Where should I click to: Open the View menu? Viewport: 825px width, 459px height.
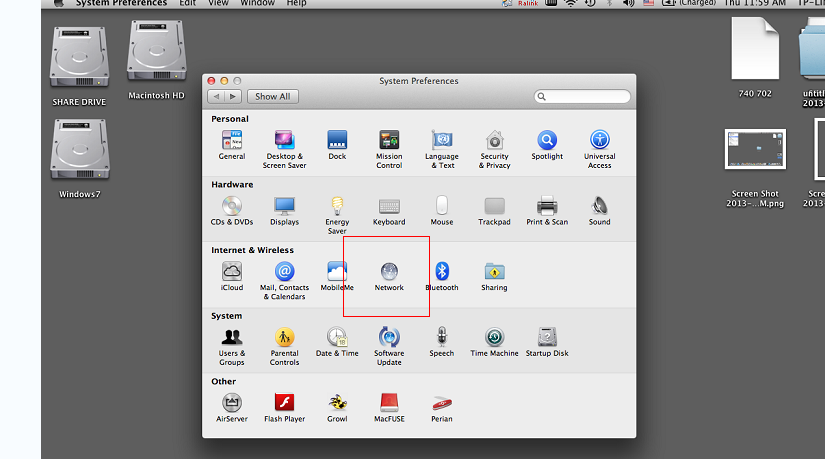[218, 3]
